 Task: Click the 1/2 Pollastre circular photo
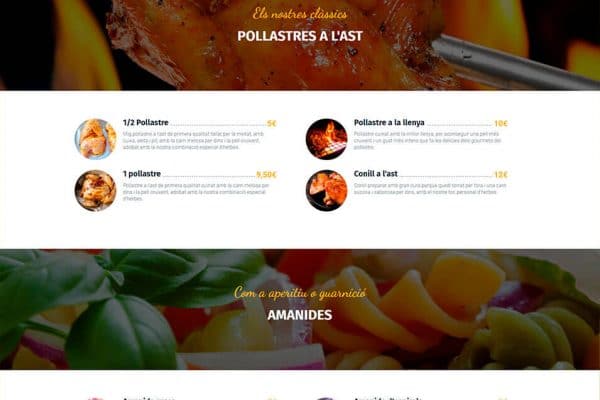click(x=95, y=139)
